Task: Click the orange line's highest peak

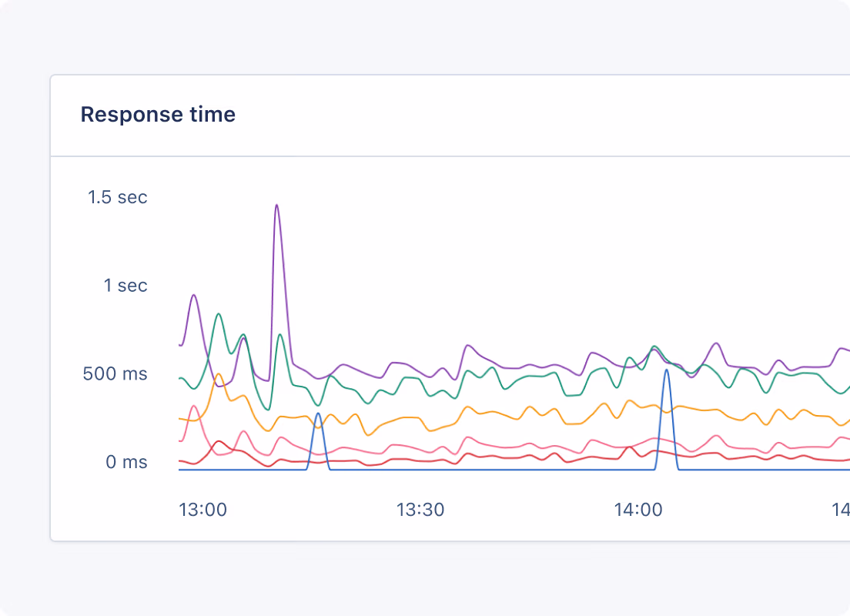Action: tap(219, 374)
